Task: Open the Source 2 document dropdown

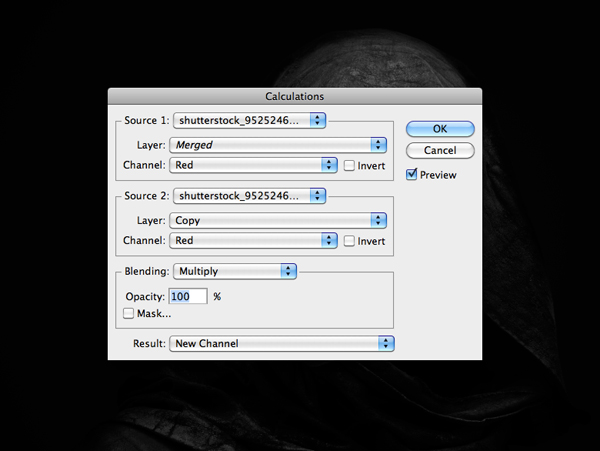Action: coord(248,197)
